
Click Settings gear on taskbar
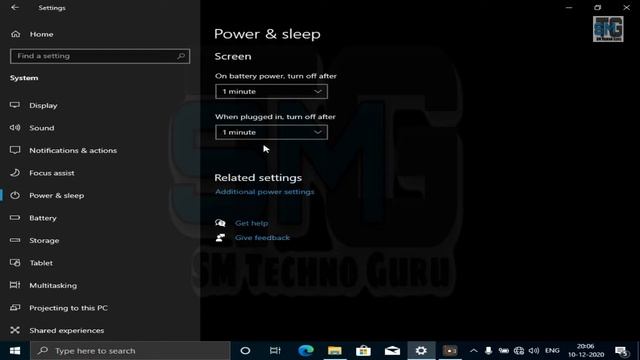pyautogui.click(x=421, y=351)
